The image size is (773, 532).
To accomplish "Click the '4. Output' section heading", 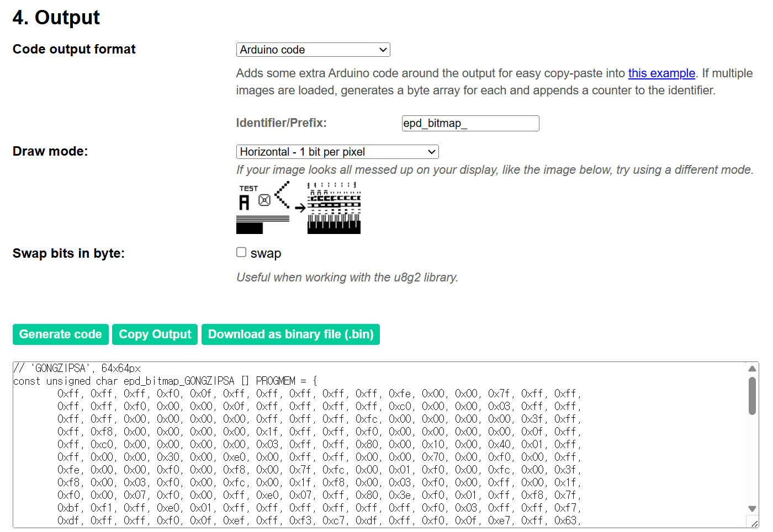I will tap(56, 18).
